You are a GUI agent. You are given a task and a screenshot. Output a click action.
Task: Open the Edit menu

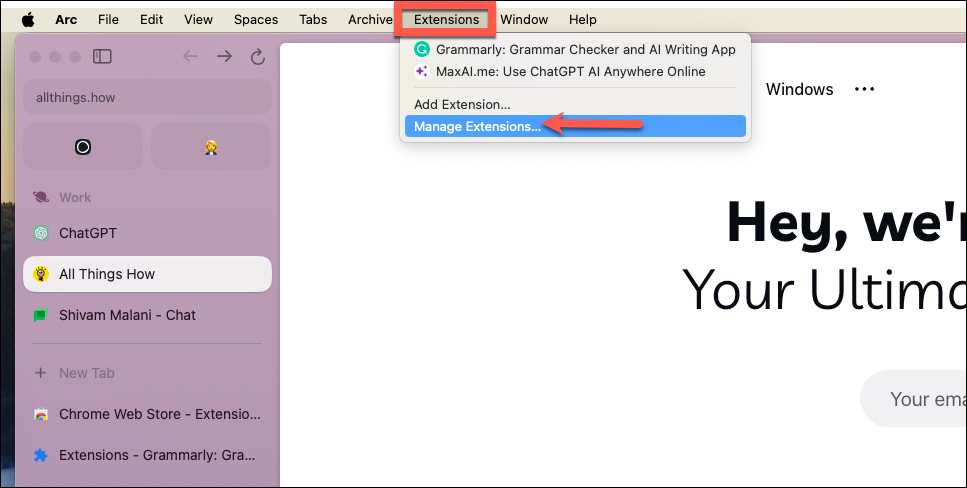tap(151, 20)
